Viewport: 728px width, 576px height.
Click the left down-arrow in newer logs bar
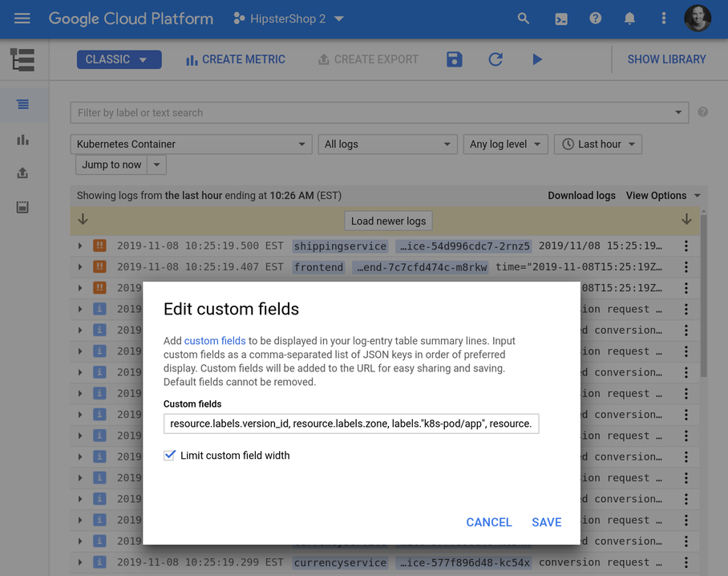[x=83, y=219]
